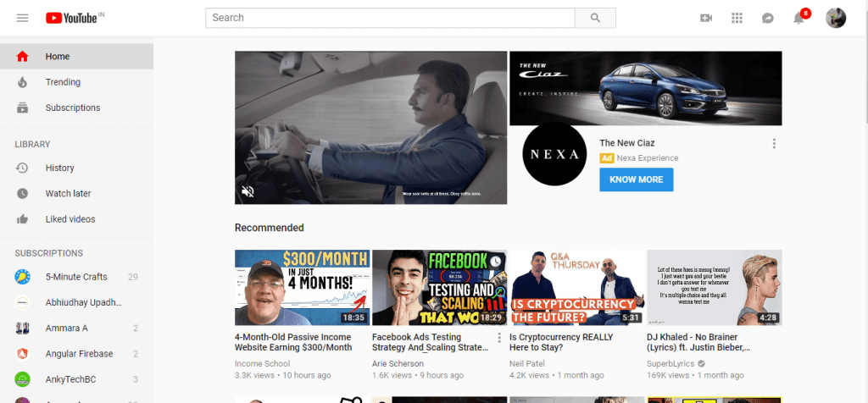Click the Home house icon
868x403 pixels.
click(22, 57)
